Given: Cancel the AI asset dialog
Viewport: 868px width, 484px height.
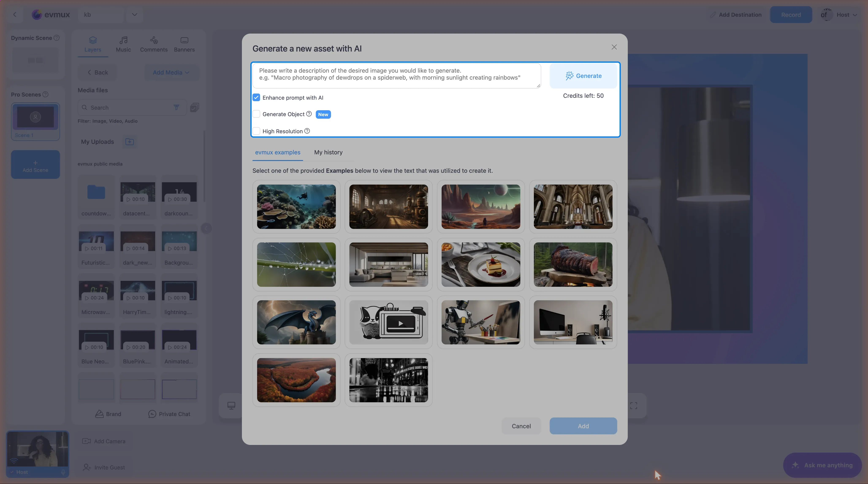Looking at the screenshot, I should (x=521, y=426).
